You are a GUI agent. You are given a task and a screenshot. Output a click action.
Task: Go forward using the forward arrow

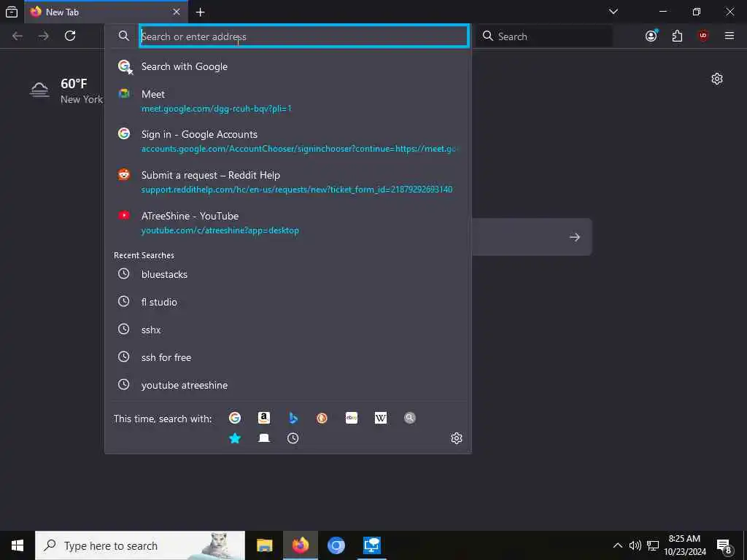43,36
